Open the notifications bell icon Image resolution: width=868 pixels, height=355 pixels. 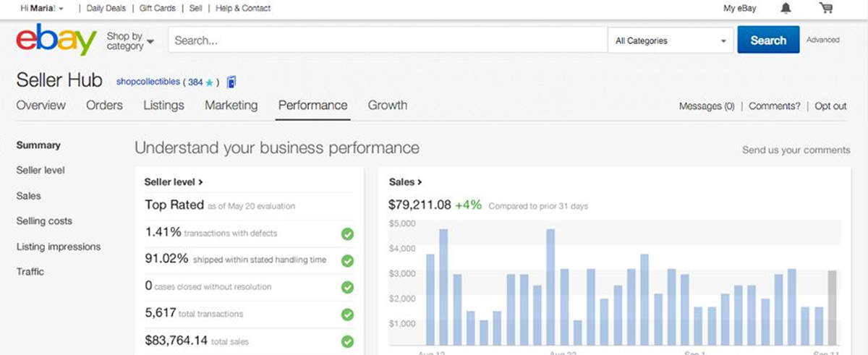(x=786, y=9)
